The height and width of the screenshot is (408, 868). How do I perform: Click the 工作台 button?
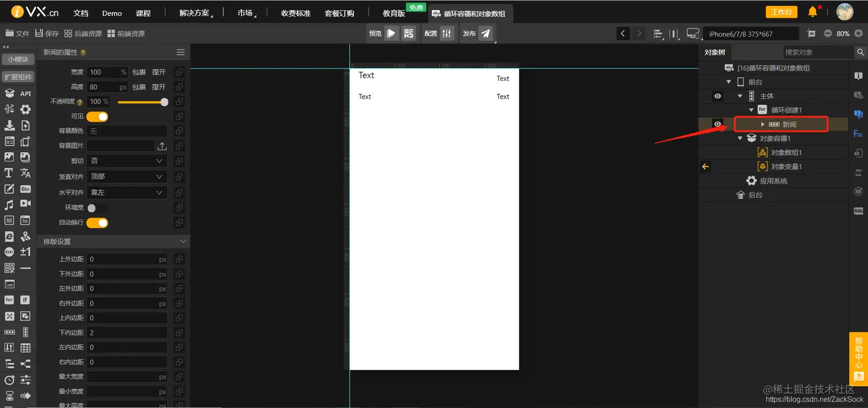point(781,12)
